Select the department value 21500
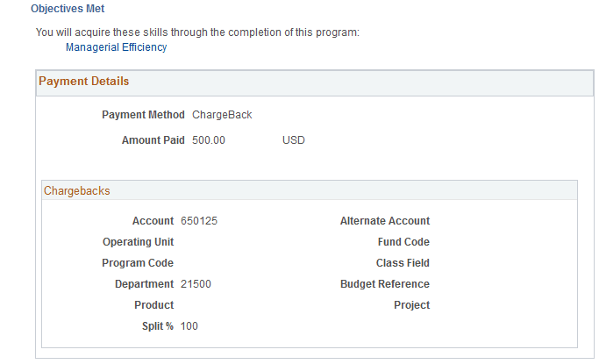This screenshot has height=364, width=599. pos(196,284)
